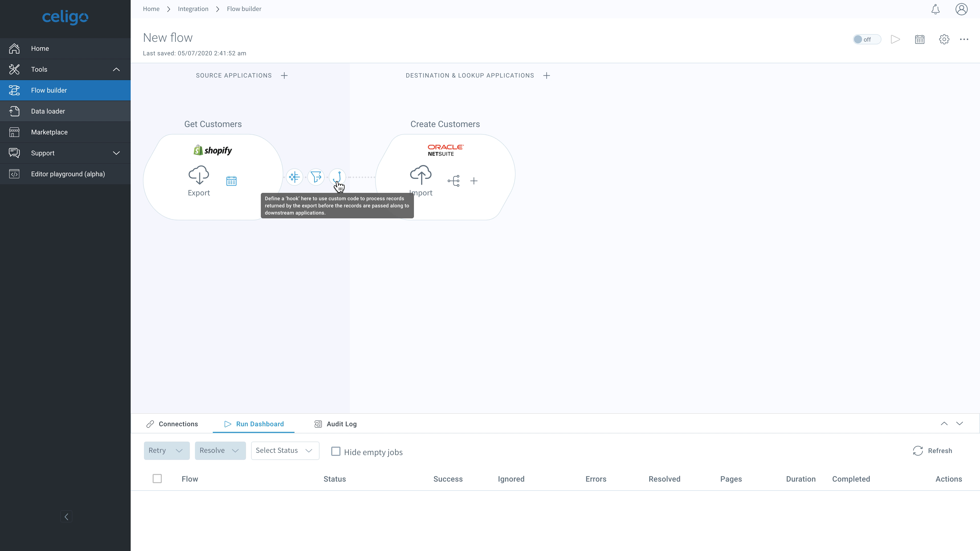Open the Shopify export schedule calendar icon

point(231,181)
